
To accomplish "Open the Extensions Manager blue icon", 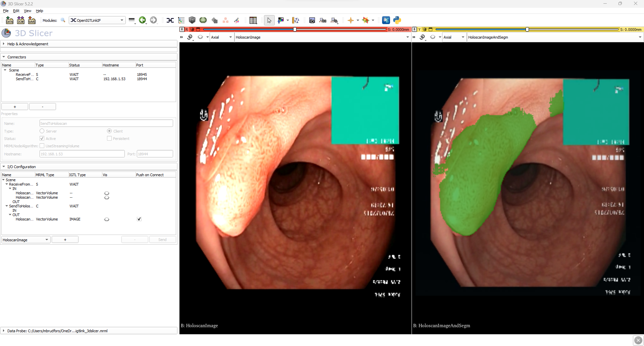I will [386, 20].
